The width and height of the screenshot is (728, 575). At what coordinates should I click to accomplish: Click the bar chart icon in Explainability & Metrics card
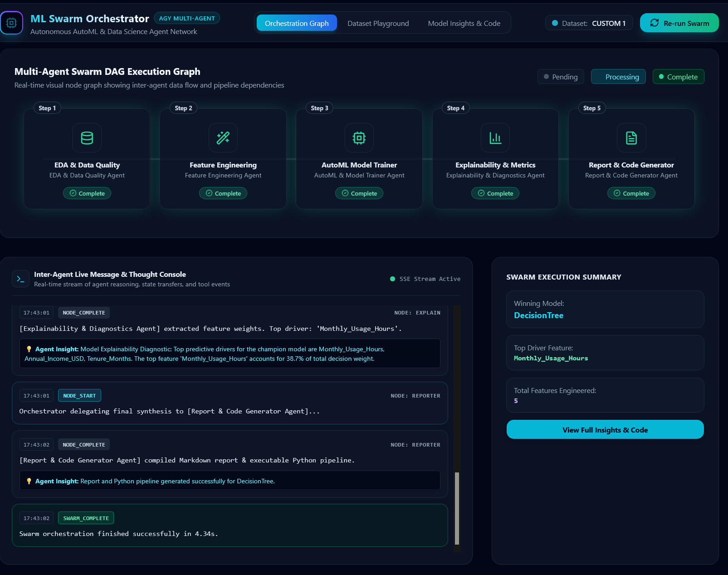point(495,138)
